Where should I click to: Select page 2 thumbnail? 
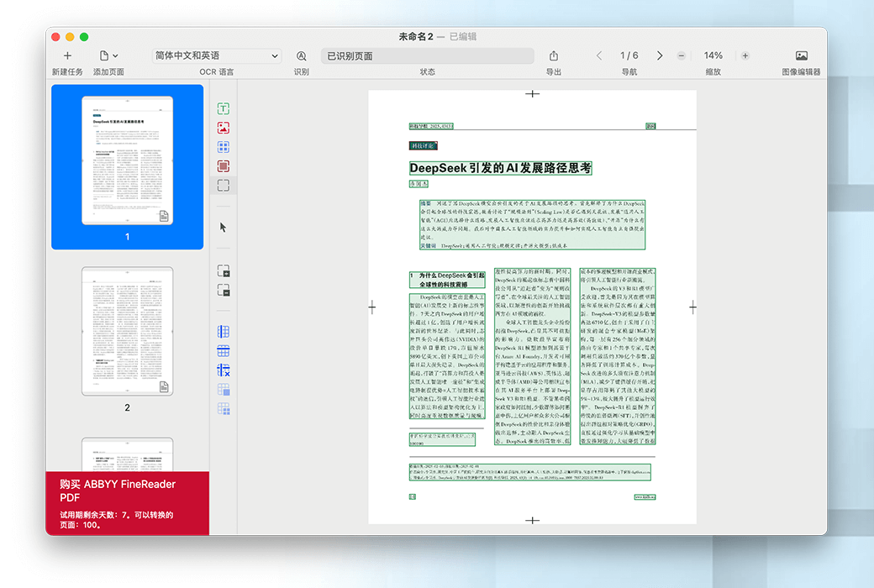(x=127, y=332)
